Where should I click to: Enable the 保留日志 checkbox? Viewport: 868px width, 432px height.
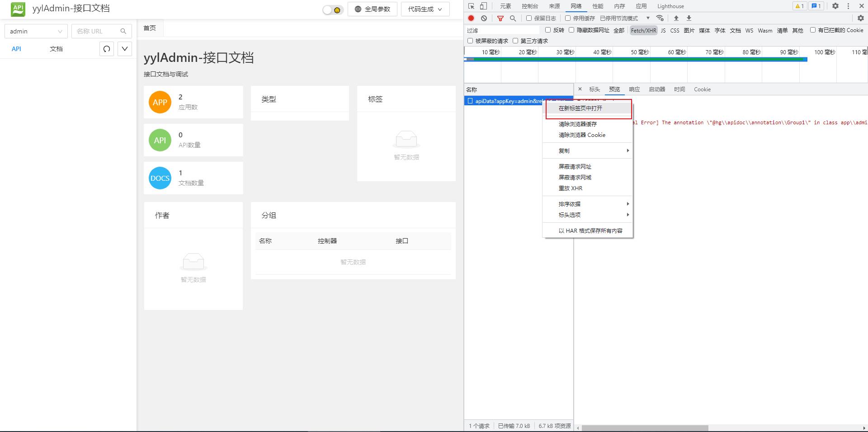tap(528, 18)
